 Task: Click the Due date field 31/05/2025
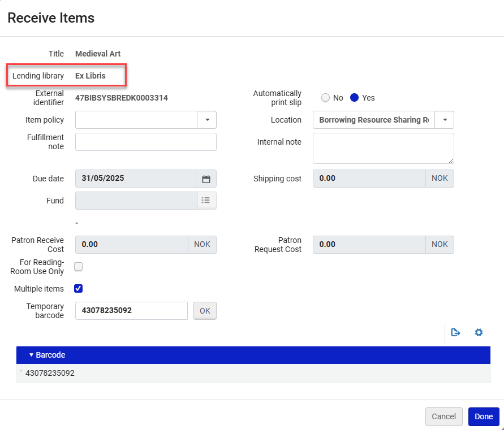(136, 179)
